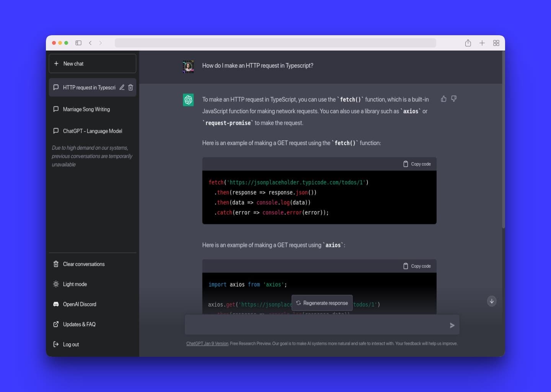Click the '.catch(error => console.error(error));' line
This screenshot has height=392, width=551.
click(x=271, y=212)
